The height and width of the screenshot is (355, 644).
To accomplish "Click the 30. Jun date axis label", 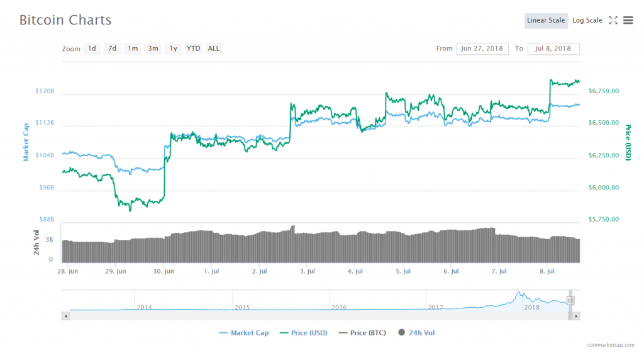I will (x=164, y=271).
